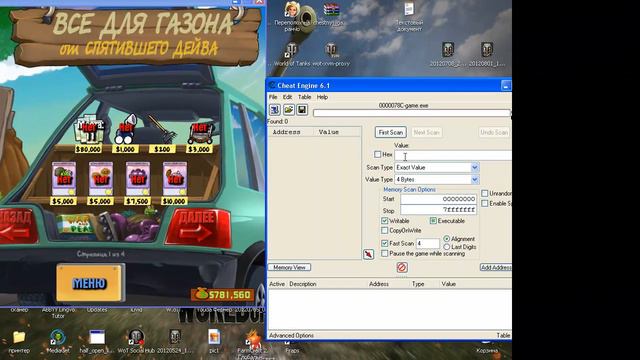This screenshot has width=640, height=360.
Task: Open the 20120708 replay file icon
Action: pos(448,54)
